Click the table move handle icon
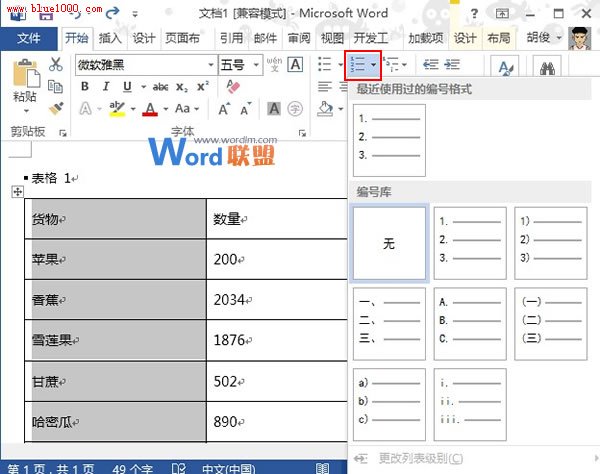600x474 pixels. point(16,192)
